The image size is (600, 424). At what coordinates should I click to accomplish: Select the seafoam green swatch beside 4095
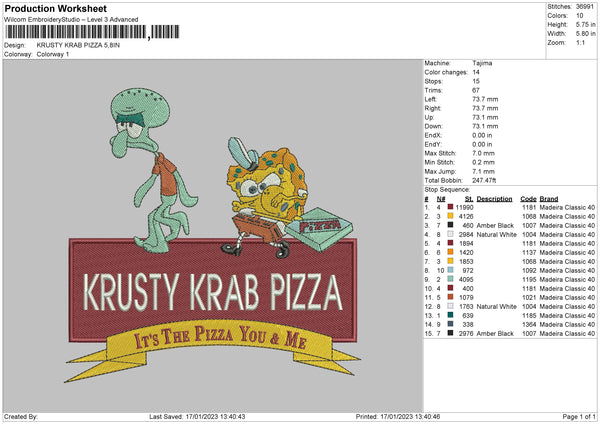pos(450,279)
